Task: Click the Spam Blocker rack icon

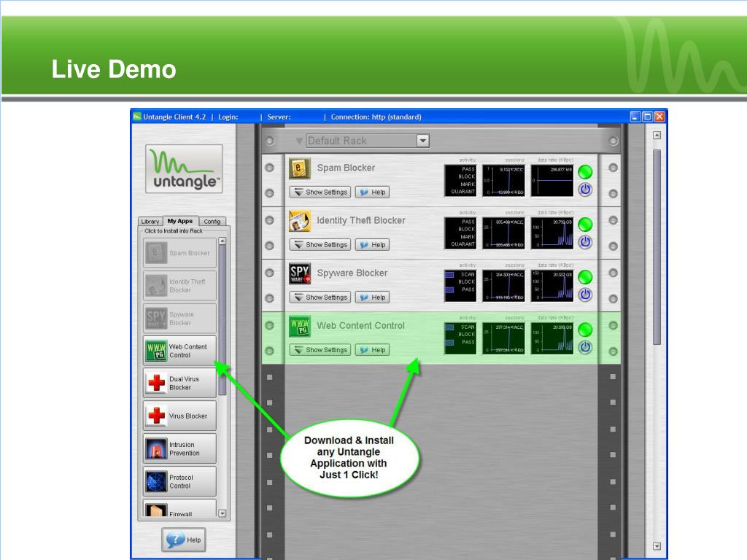Action: click(x=300, y=168)
